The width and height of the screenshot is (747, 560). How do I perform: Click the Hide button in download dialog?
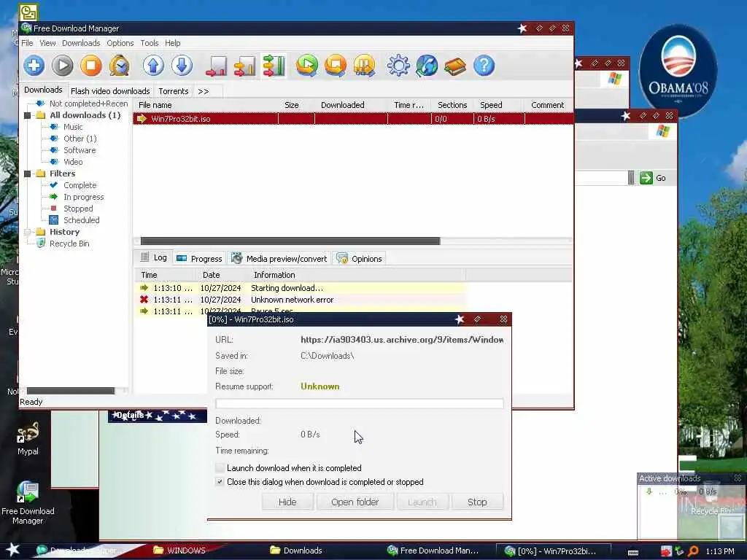pos(287,502)
